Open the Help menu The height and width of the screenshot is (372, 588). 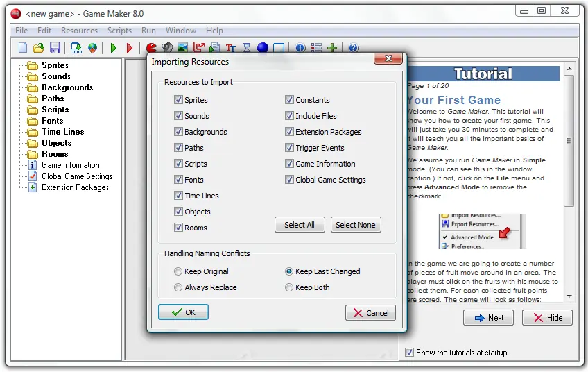214,31
